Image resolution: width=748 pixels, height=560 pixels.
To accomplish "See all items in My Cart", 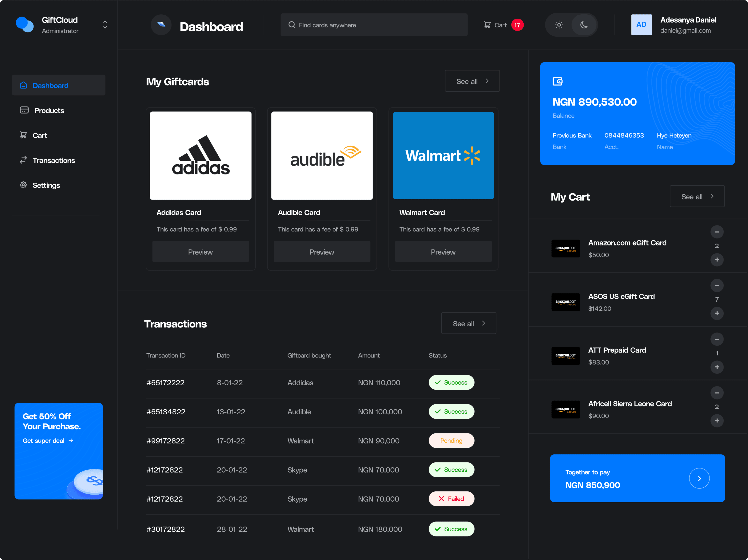I will [697, 196].
